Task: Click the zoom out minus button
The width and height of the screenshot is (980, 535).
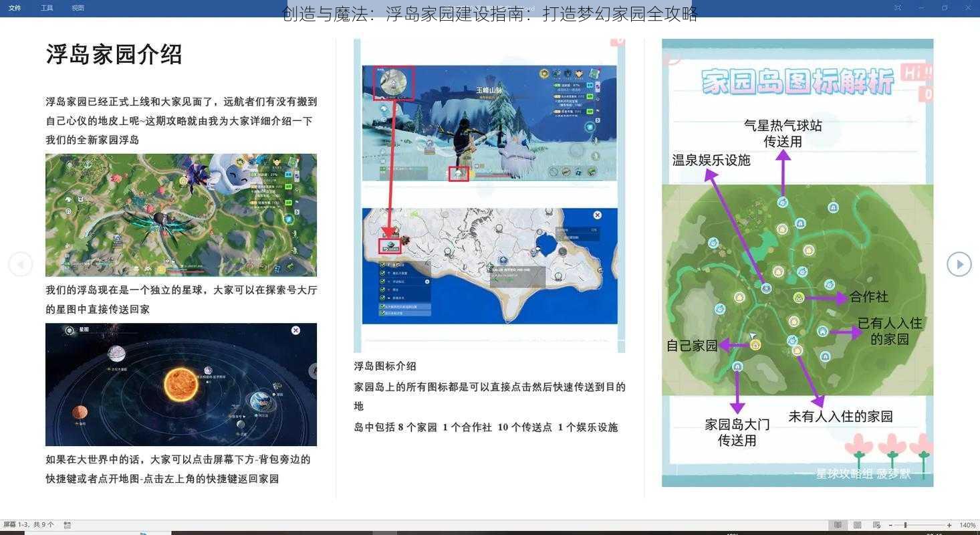Action: coord(890,525)
